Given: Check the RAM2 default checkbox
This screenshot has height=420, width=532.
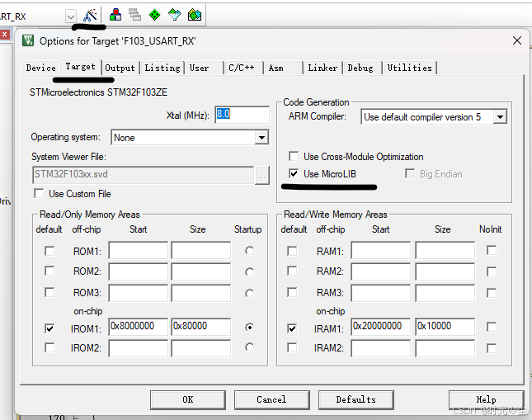Looking at the screenshot, I should click(292, 271).
